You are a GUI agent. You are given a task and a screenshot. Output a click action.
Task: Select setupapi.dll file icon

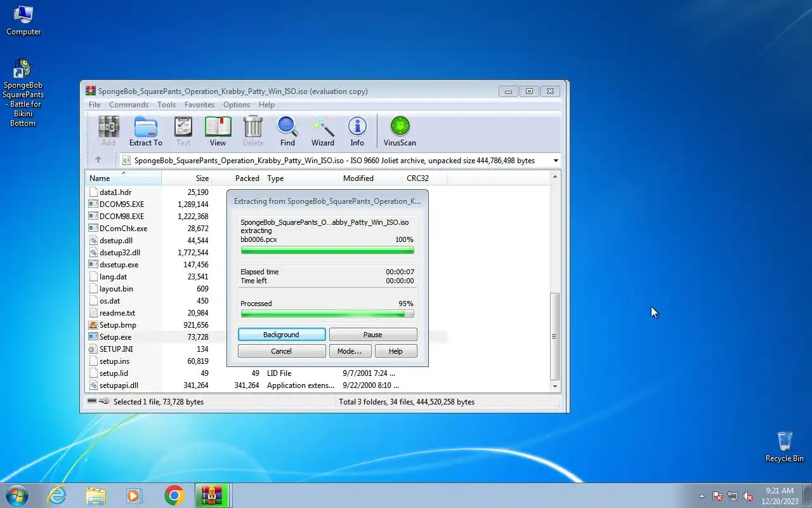[94, 385]
